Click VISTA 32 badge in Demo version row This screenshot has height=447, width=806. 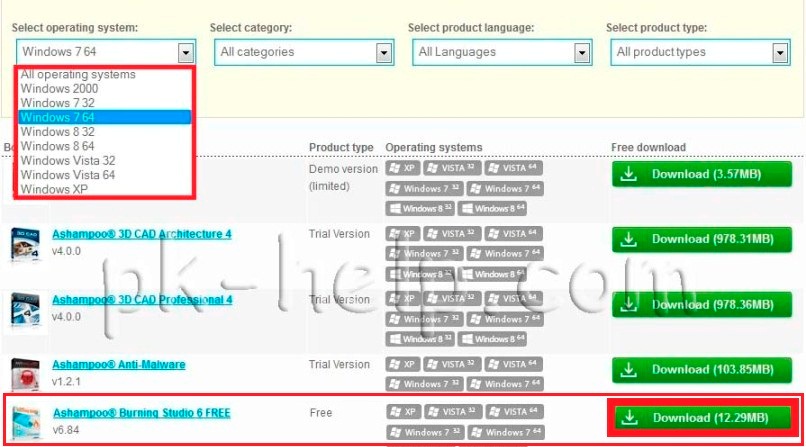[452, 169]
